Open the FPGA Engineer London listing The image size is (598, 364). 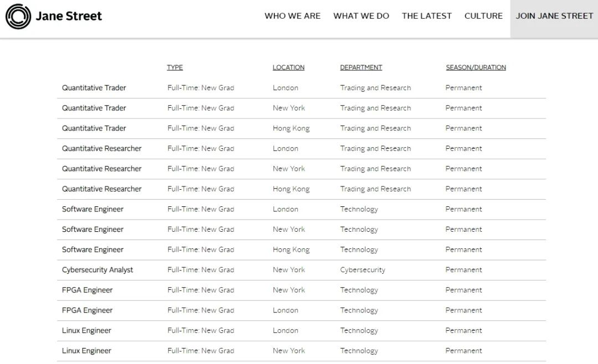(x=87, y=310)
